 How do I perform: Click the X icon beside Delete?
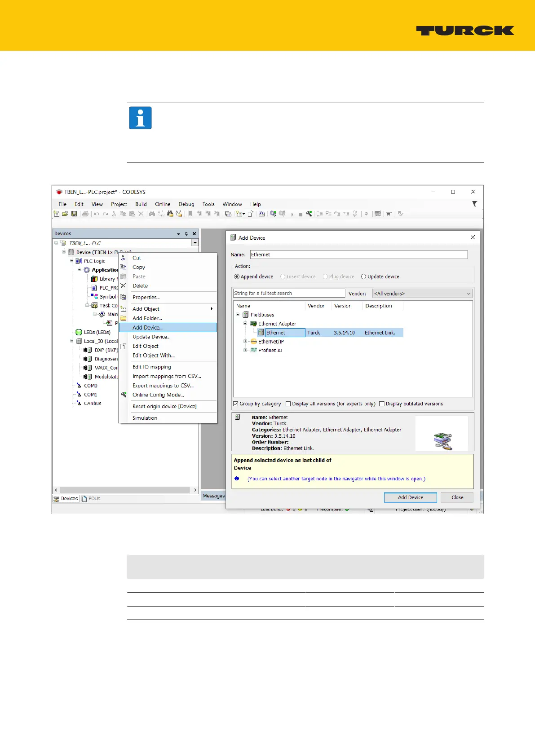tap(123, 286)
